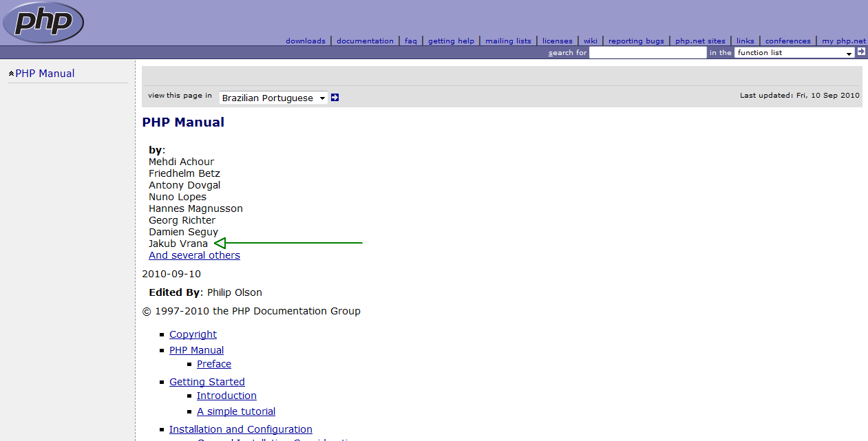Click the view this page in label
Viewport: 868px width, 441px height.
pyautogui.click(x=180, y=96)
